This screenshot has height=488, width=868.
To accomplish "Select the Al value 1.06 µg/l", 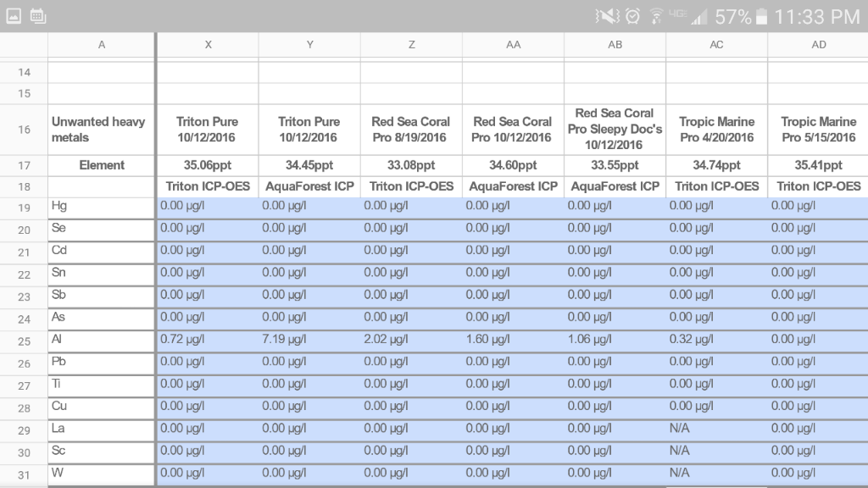I will [615, 340].
